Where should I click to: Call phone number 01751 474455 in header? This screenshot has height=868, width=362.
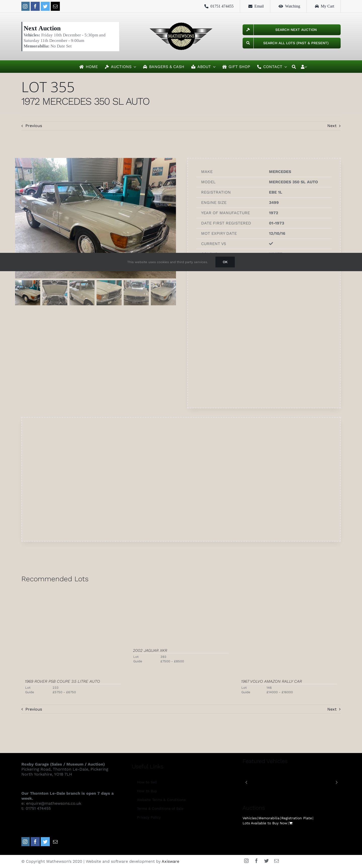[219, 6]
